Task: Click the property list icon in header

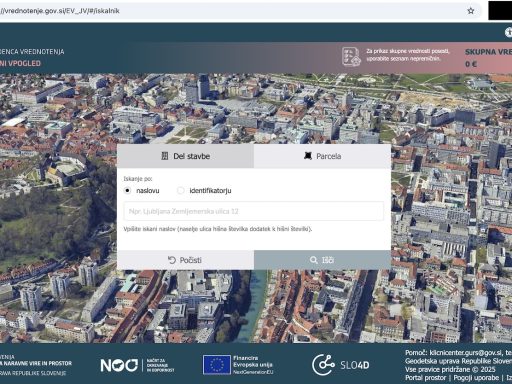Action: (x=351, y=56)
